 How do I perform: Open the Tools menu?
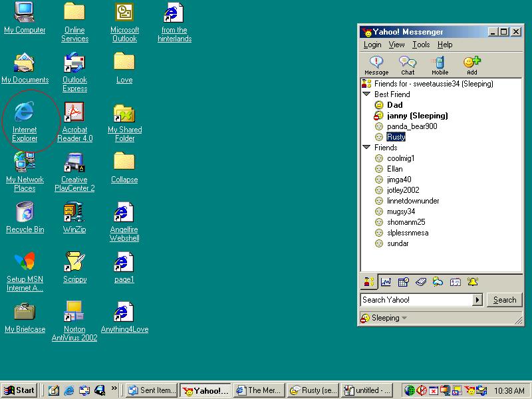(x=421, y=45)
